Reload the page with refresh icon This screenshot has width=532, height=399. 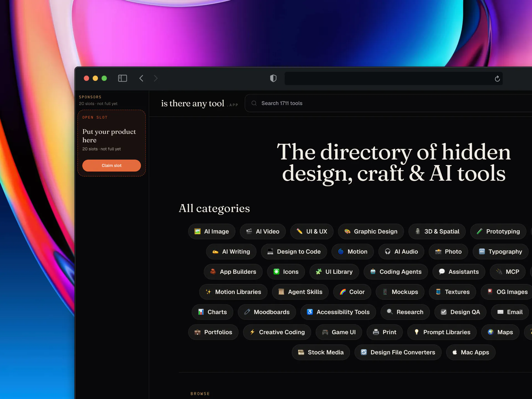[x=497, y=79]
